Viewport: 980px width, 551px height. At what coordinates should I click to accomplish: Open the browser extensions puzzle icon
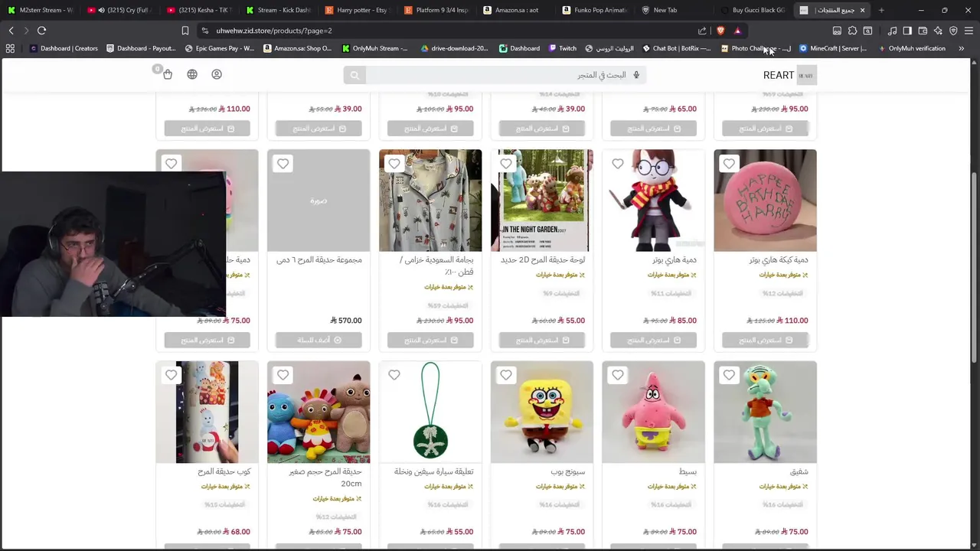(852, 31)
